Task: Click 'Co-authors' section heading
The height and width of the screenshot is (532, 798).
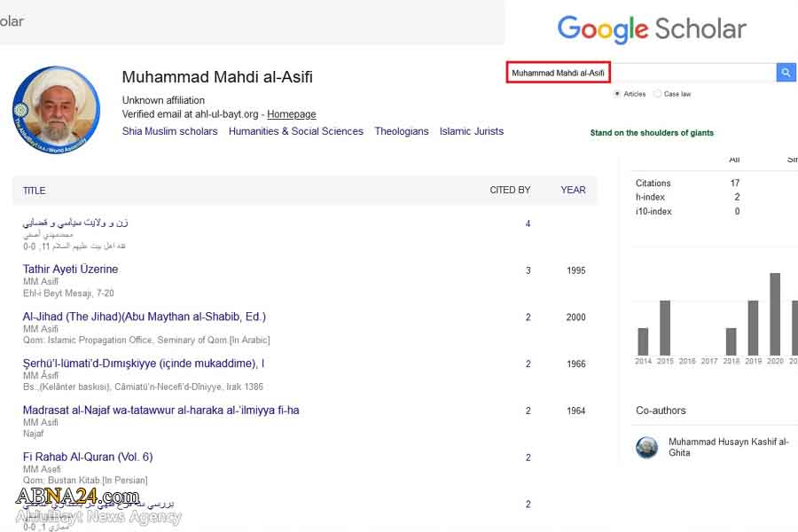Action: [x=661, y=411]
